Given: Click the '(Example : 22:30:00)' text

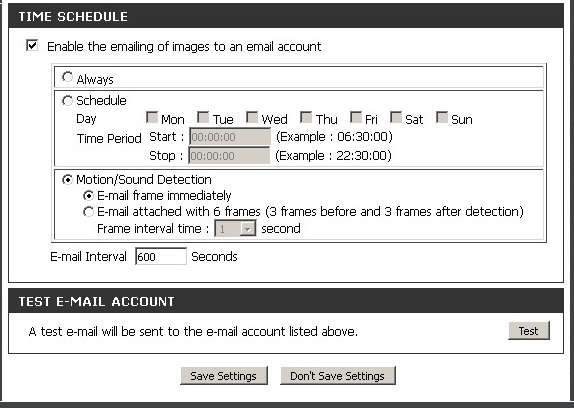Looking at the screenshot, I should pos(333,156).
